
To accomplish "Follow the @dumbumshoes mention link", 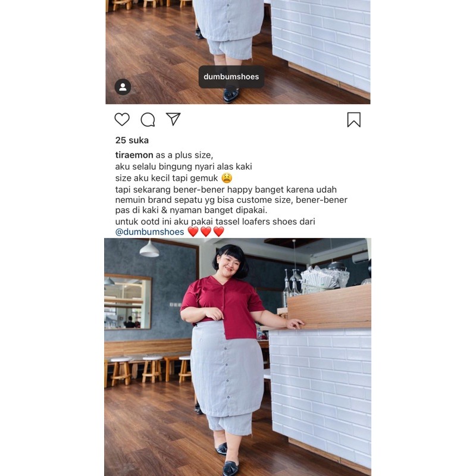I will (150, 232).
